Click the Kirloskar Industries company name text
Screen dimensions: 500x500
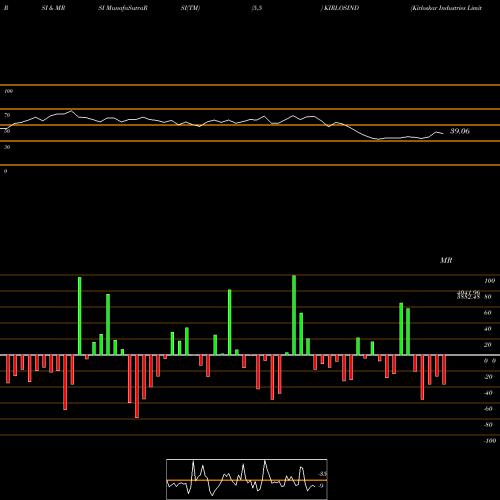(446, 8)
